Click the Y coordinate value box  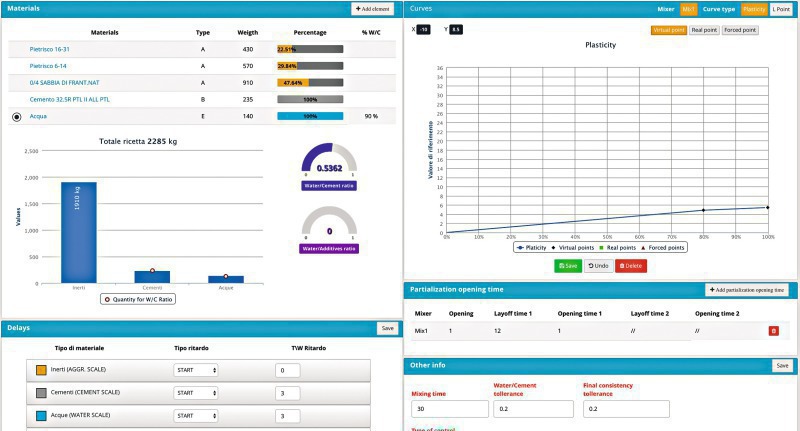456,30
